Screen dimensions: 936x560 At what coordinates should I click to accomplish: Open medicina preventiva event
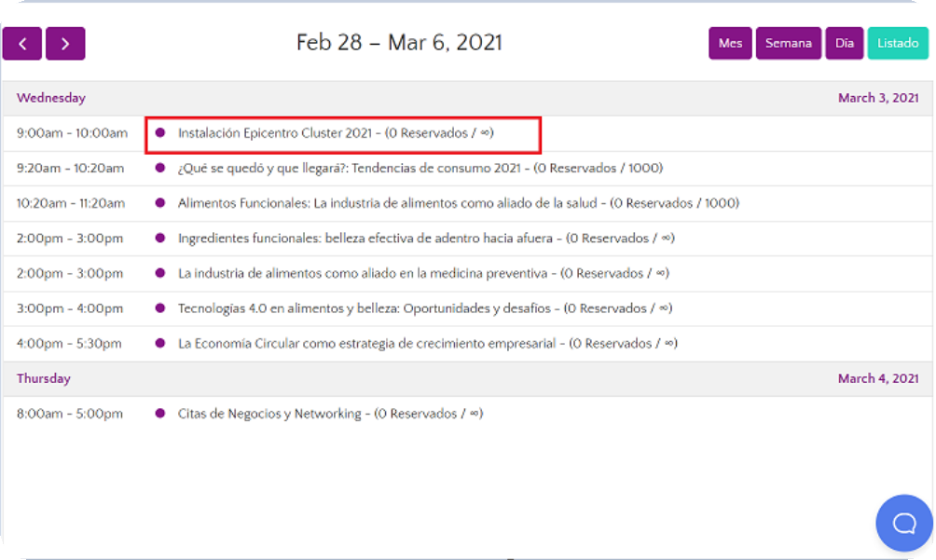[x=422, y=274]
